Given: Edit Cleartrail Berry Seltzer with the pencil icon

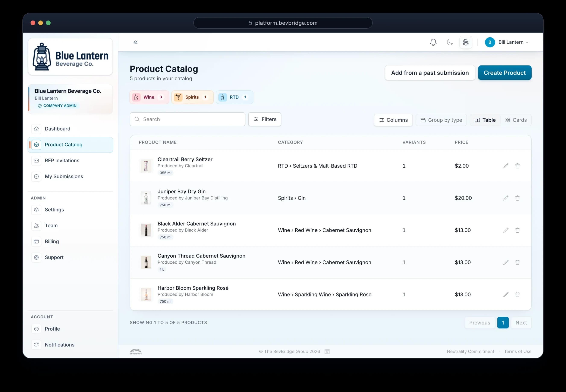Looking at the screenshot, I should pyautogui.click(x=506, y=166).
